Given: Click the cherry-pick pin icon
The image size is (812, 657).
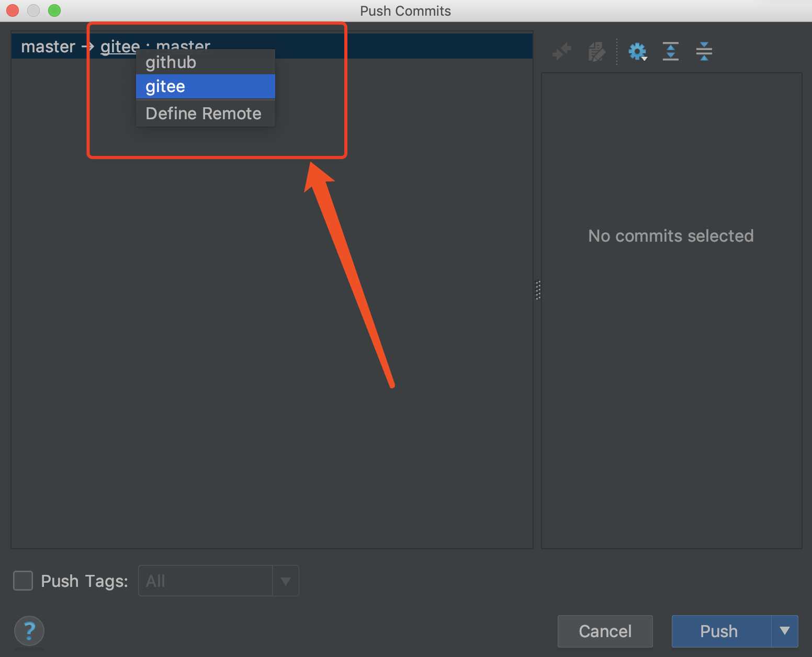Looking at the screenshot, I should coord(561,51).
